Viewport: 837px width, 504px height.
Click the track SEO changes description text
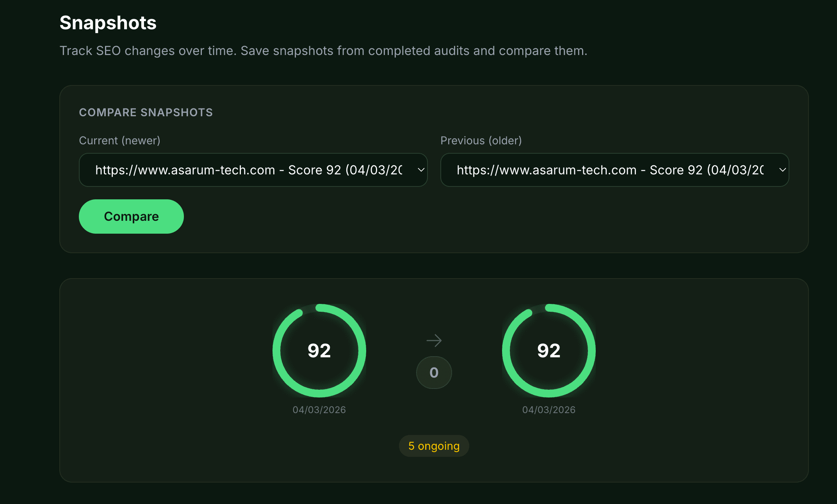[324, 50]
